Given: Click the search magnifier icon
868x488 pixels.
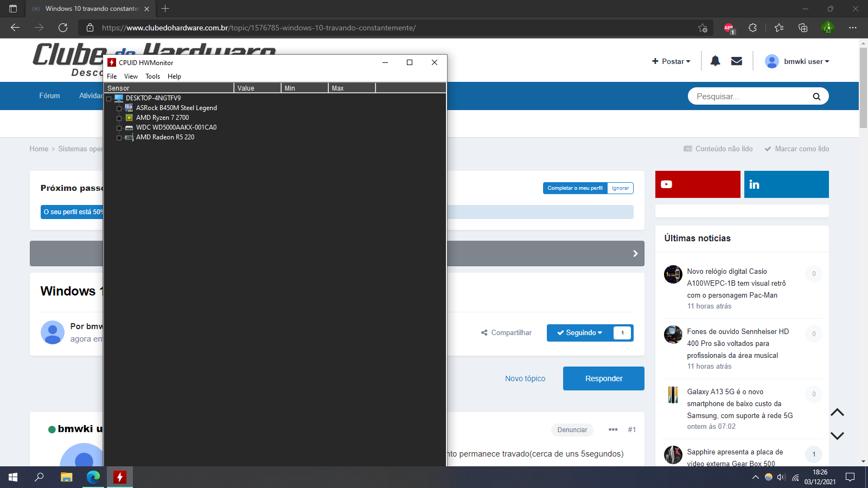Looking at the screenshot, I should coord(816,97).
